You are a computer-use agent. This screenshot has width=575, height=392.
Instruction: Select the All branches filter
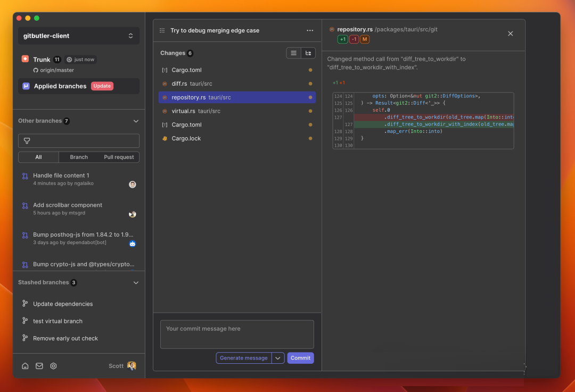pyautogui.click(x=38, y=157)
